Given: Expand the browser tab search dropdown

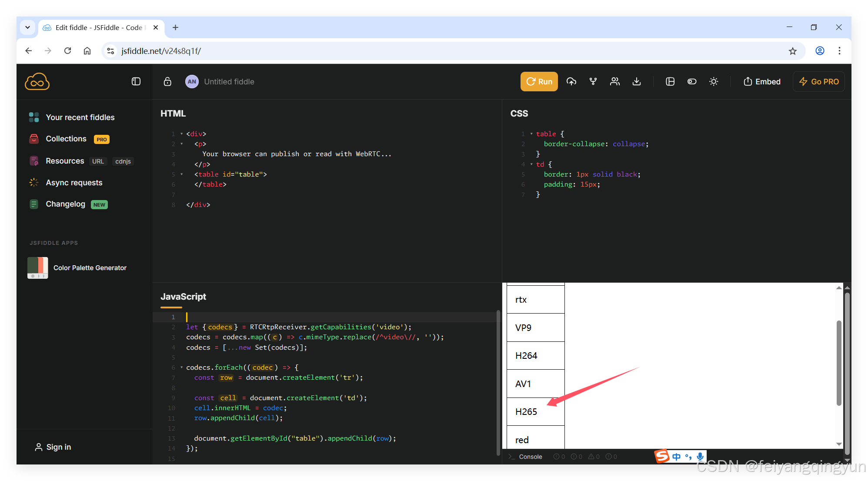Looking at the screenshot, I should point(27,27).
